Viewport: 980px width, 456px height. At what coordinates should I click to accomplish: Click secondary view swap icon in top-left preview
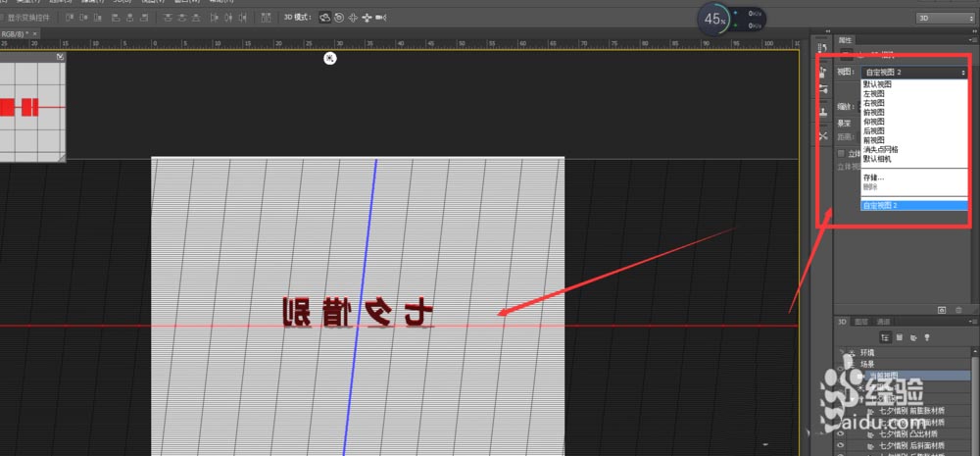point(60,57)
